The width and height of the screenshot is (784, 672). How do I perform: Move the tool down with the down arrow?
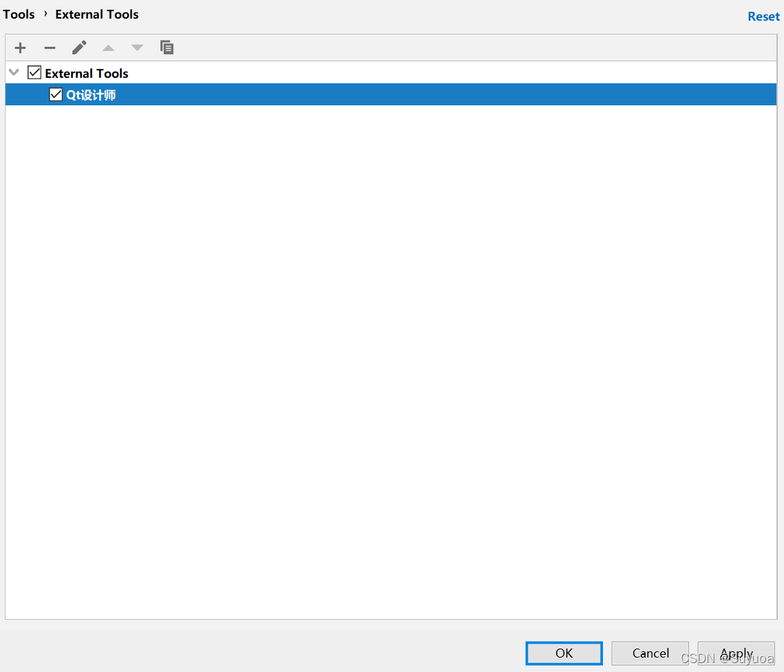click(137, 48)
